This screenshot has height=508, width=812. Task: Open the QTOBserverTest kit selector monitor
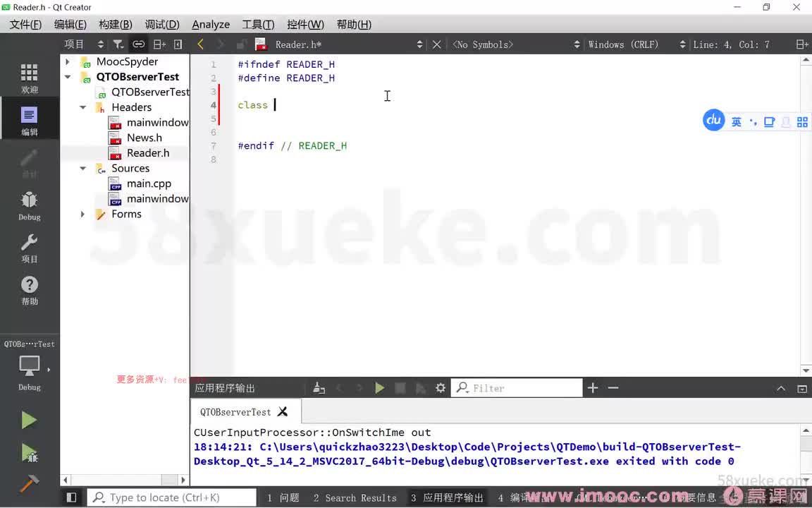click(x=30, y=371)
